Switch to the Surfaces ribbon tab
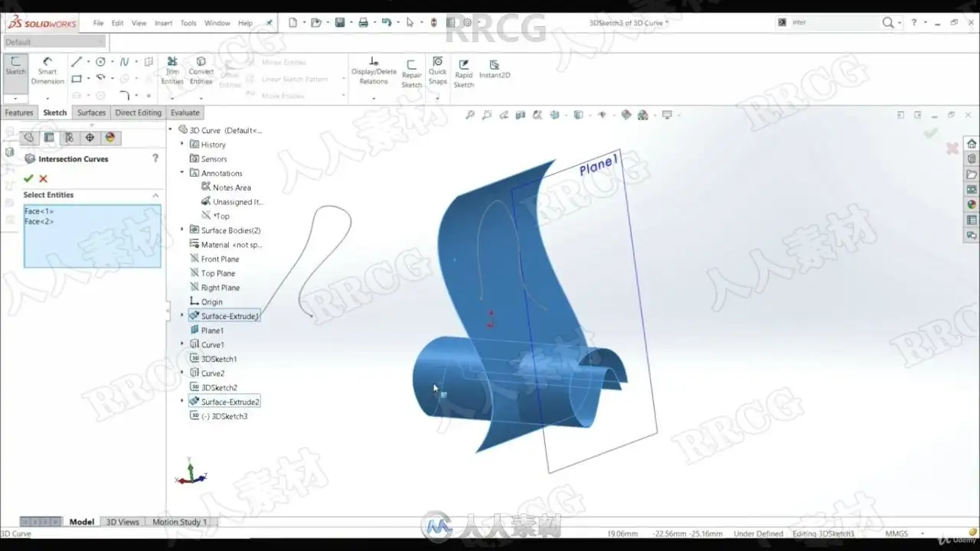The image size is (980, 551). coord(92,112)
